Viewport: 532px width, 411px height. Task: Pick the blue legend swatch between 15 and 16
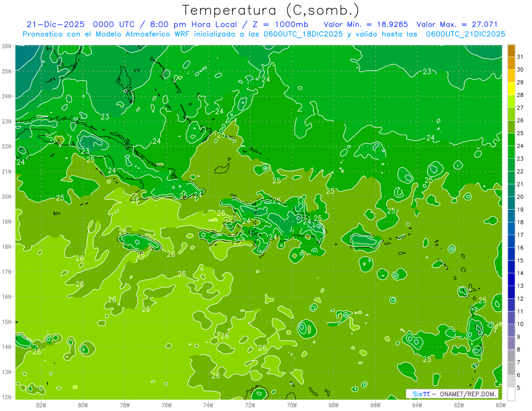[511, 254]
